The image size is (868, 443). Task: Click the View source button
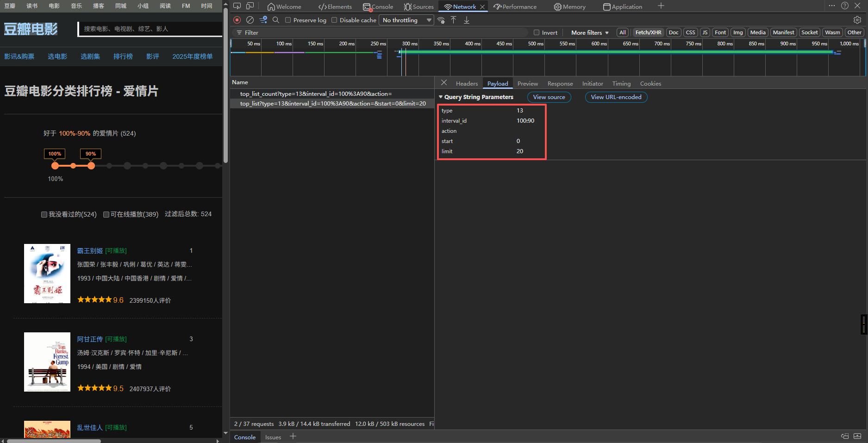pyautogui.click(x=549, y=97)
